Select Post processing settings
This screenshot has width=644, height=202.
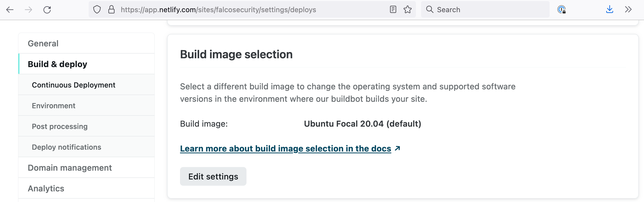click(59, 126)
